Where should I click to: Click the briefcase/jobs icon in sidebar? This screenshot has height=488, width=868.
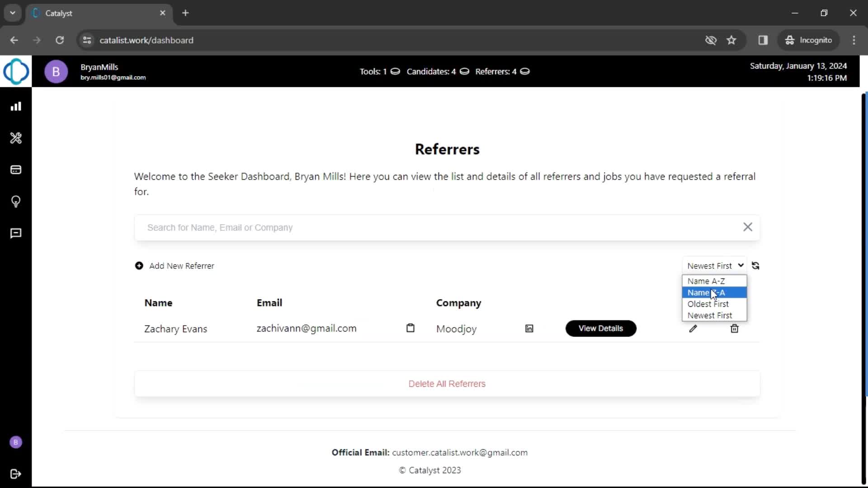16,170
